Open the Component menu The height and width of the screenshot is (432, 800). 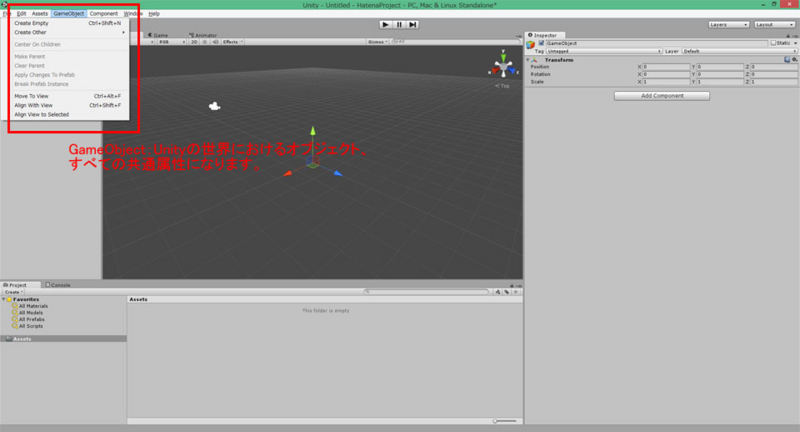(104, 14)
